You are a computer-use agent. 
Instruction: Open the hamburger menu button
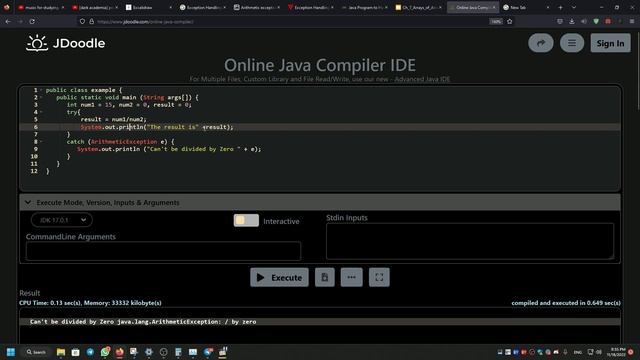[572, 43]
